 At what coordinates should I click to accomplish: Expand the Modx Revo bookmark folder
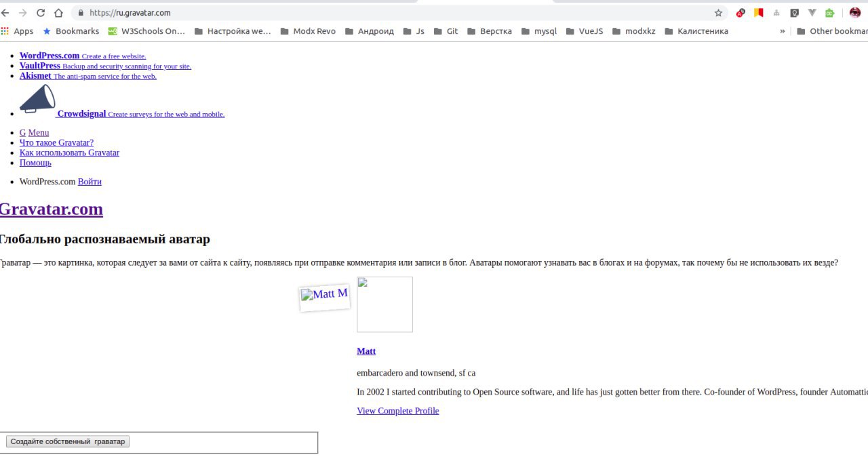coord(308,31)
